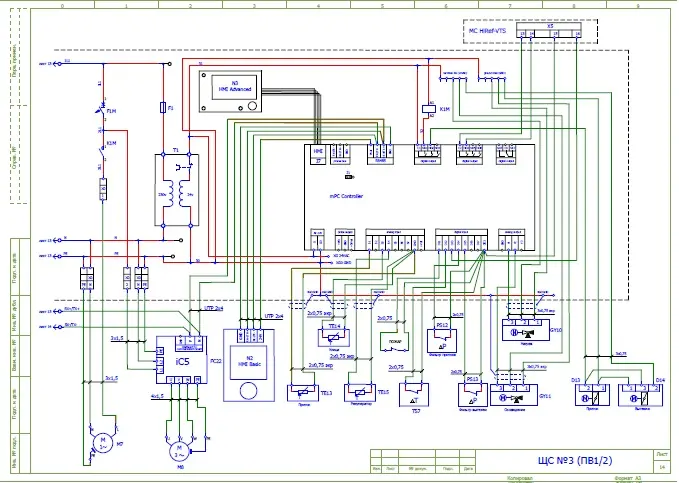
Task: Click the TE13 temperature sensor symbol
Action: pyautogui.click(x=300, y=392)
